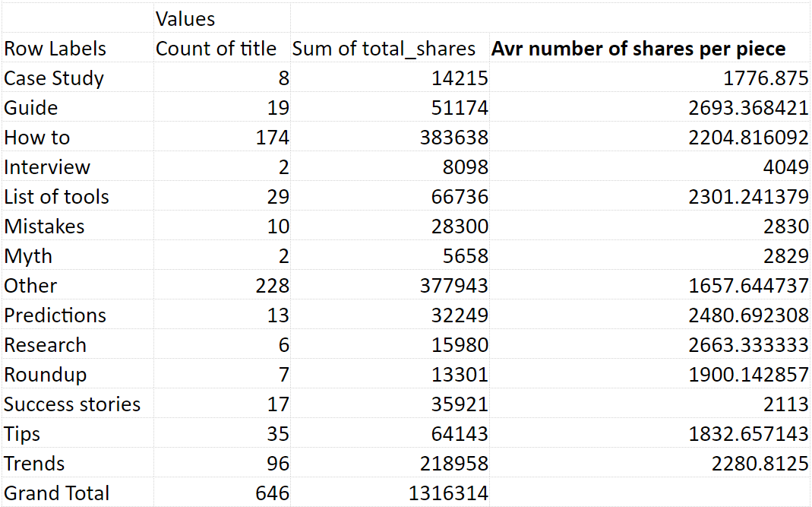
Task: Click Research average cell 2663.333333
Action: tap(649, 345)
